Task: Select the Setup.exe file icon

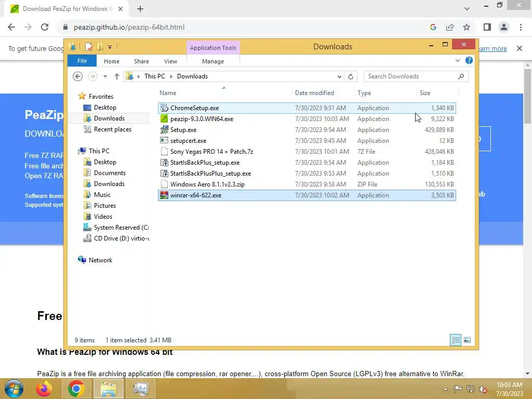Action: [x=164, y=129]
